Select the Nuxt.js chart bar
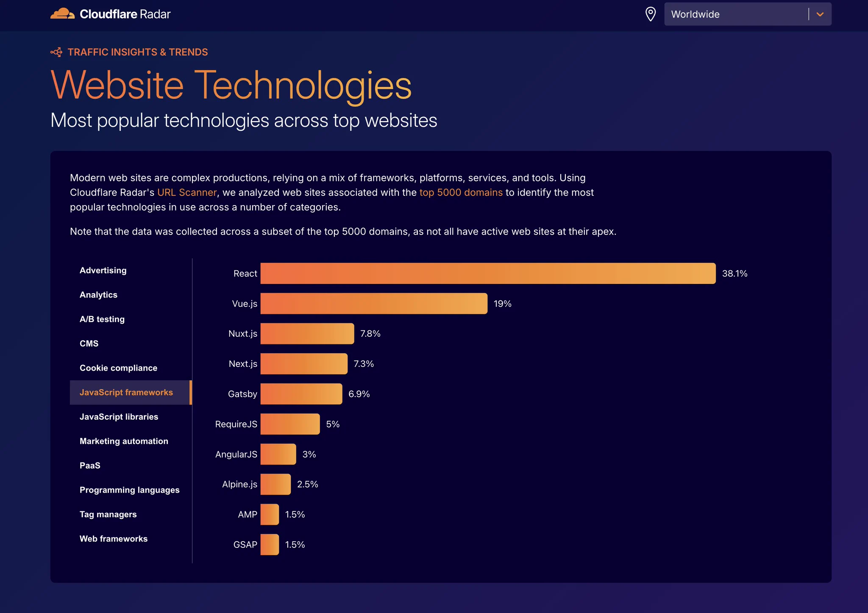 click(x=307, y=333)
